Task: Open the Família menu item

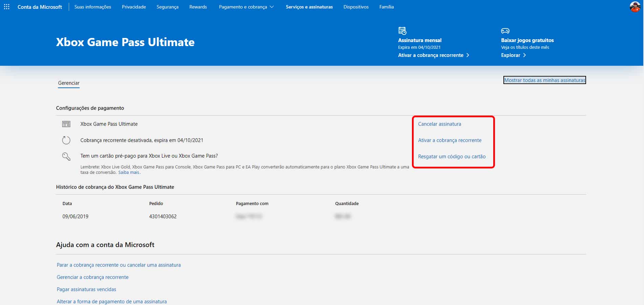Action: (x=387, y=7)
